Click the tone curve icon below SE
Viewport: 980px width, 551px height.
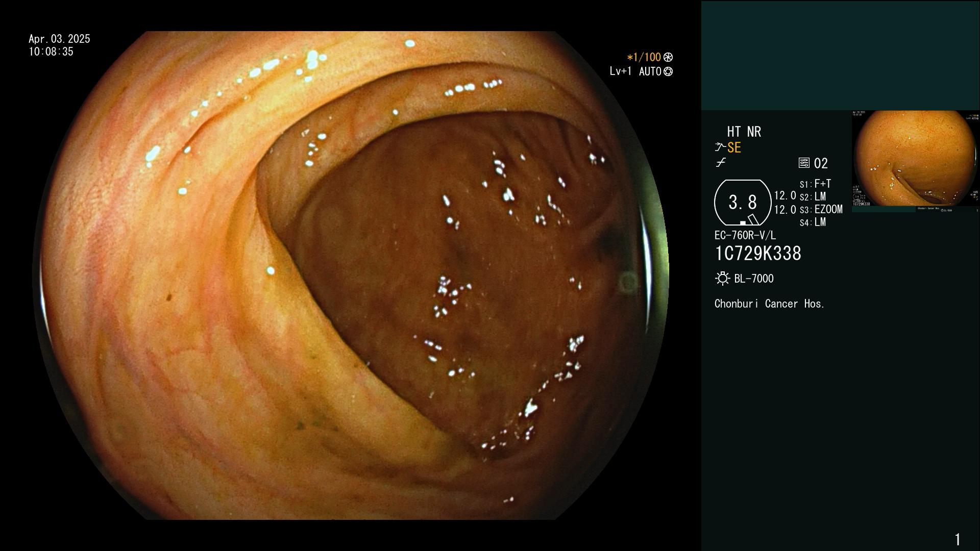(721, 163)
